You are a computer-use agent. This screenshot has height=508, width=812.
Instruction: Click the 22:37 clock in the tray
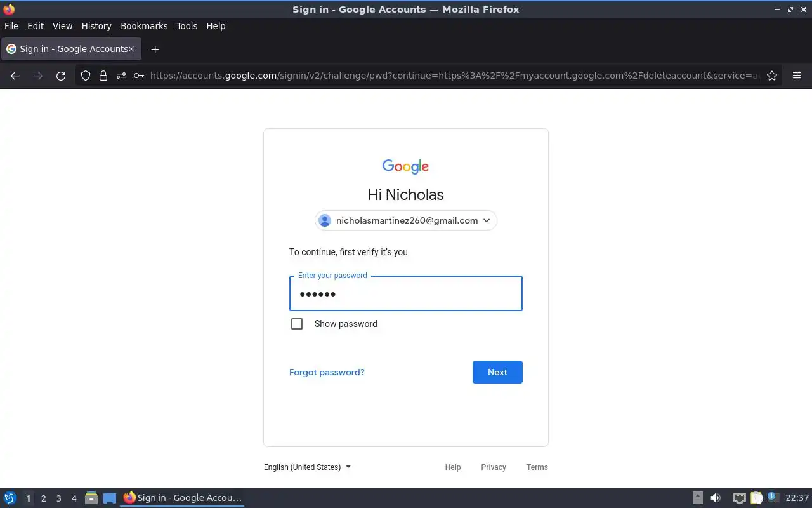(797, 498)
